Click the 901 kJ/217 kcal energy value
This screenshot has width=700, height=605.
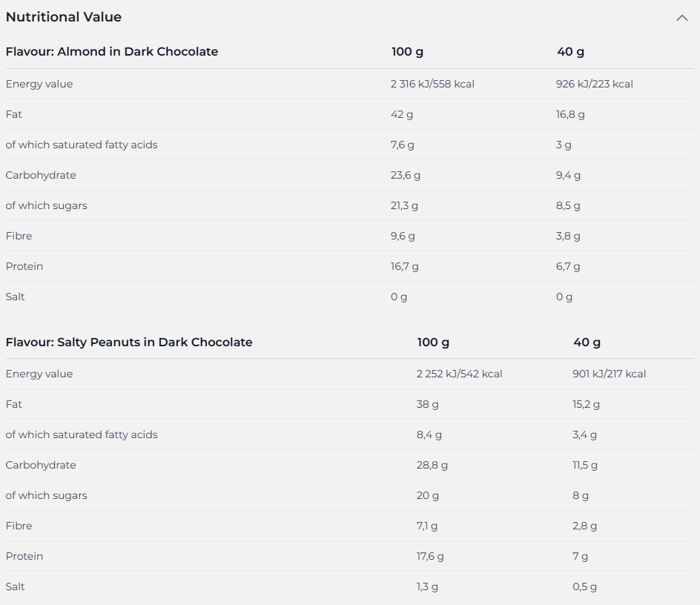(x=609, y=374)
